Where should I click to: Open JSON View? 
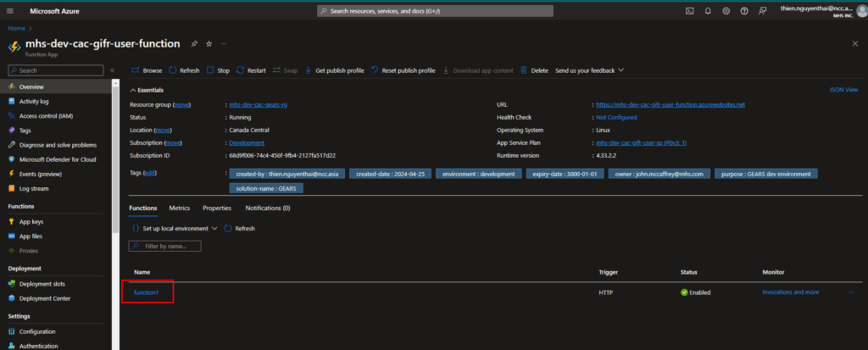[843, 90]
